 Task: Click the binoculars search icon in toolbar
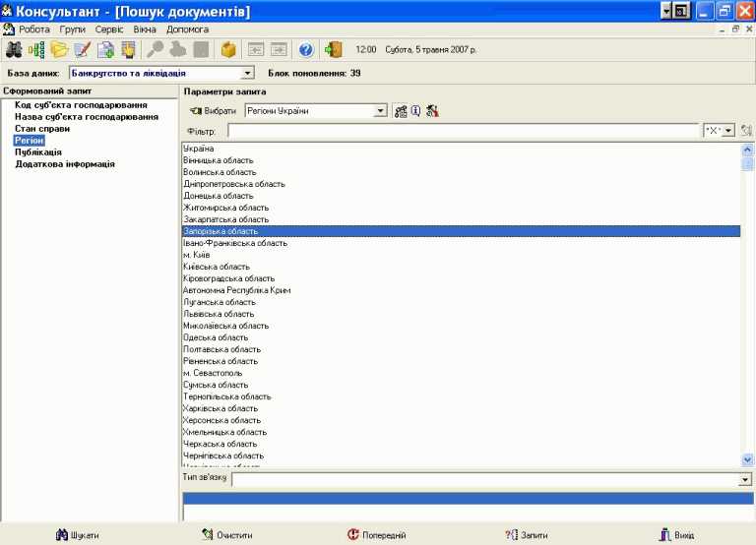14,49
